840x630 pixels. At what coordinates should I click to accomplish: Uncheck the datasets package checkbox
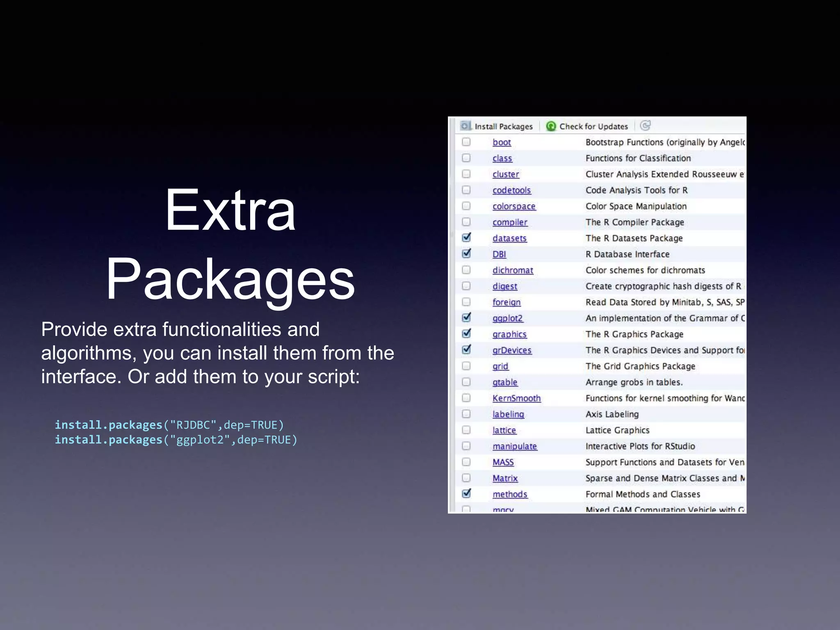[466, 237]
